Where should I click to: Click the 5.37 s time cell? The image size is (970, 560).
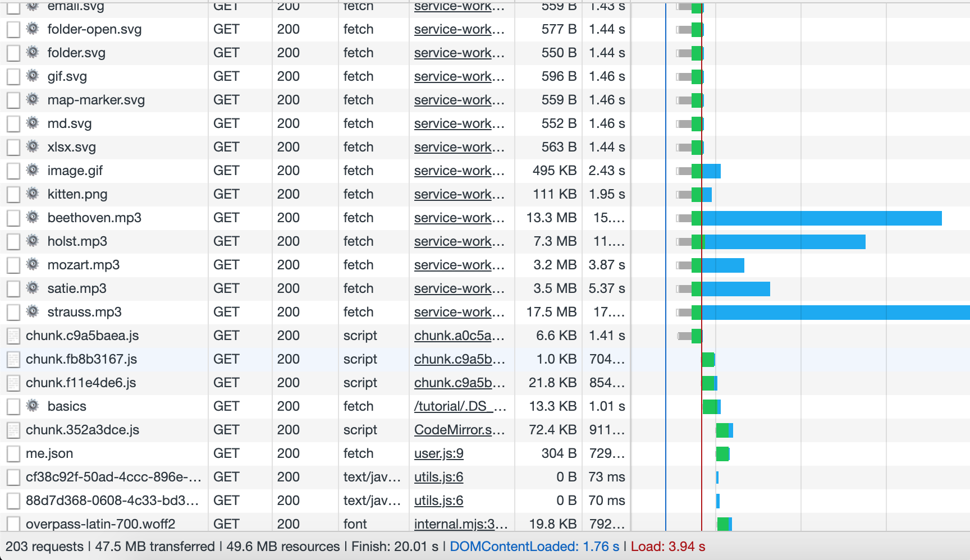pyautogui.click(x=607, y=288)
